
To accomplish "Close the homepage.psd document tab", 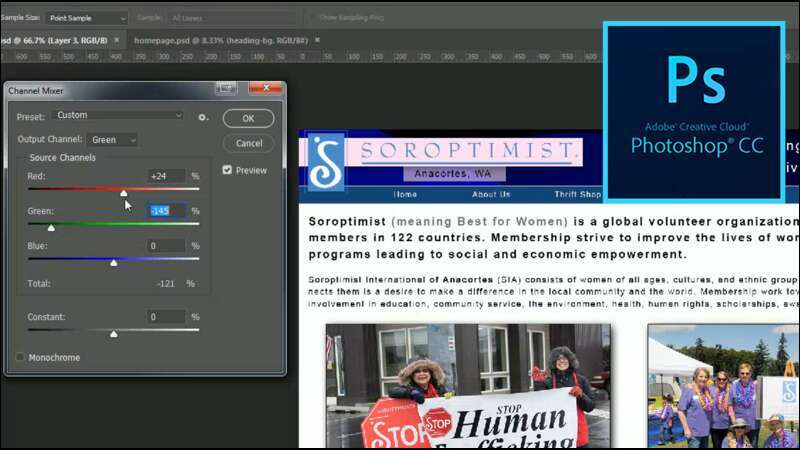I will tap(317, 40).
